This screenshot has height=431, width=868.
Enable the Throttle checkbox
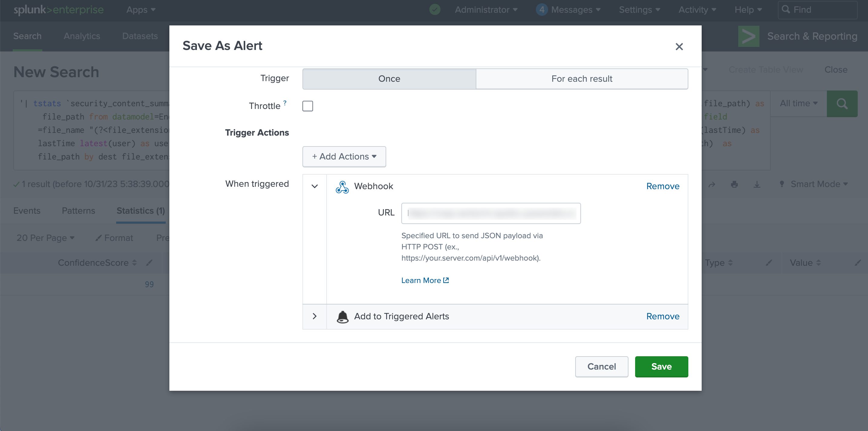(307, 106)
